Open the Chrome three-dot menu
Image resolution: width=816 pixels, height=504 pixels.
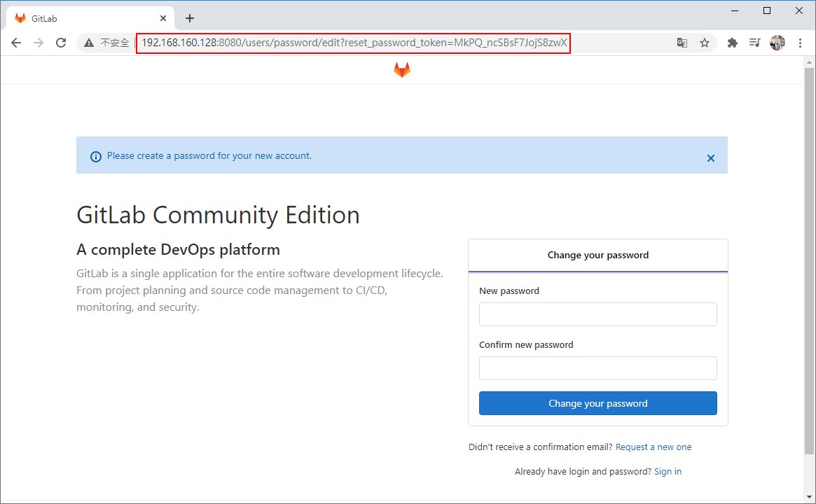[800, 43]
